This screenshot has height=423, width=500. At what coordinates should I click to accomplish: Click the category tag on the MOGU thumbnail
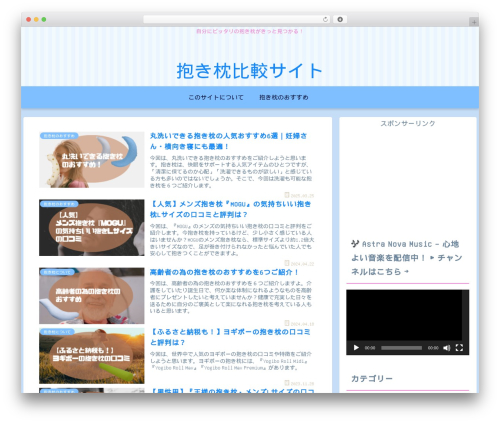pyautogui.click(x=59, y=204)
